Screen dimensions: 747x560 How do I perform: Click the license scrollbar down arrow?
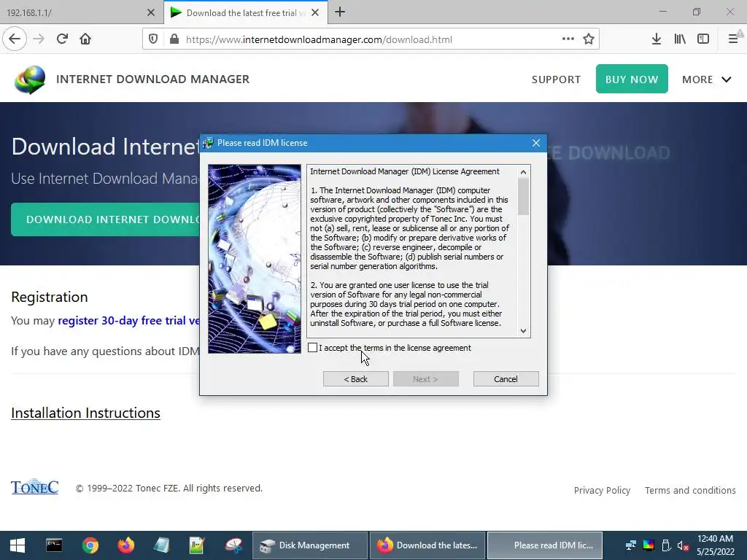click(x=524, y=331)
